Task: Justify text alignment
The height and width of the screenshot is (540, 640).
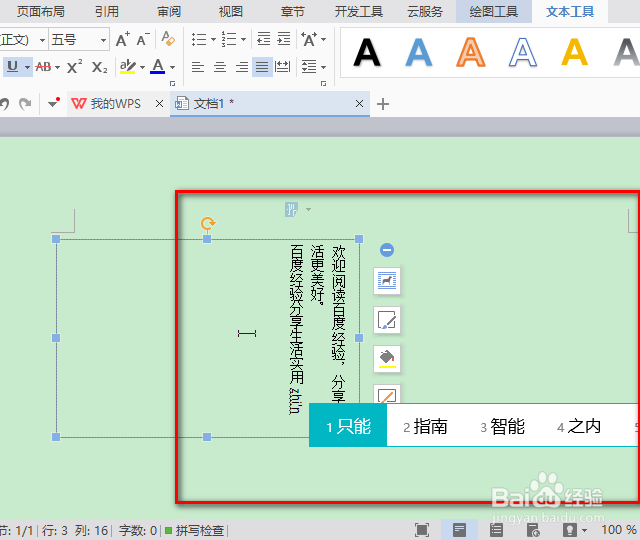Action: pyautogui.click(x=262, y=67)
